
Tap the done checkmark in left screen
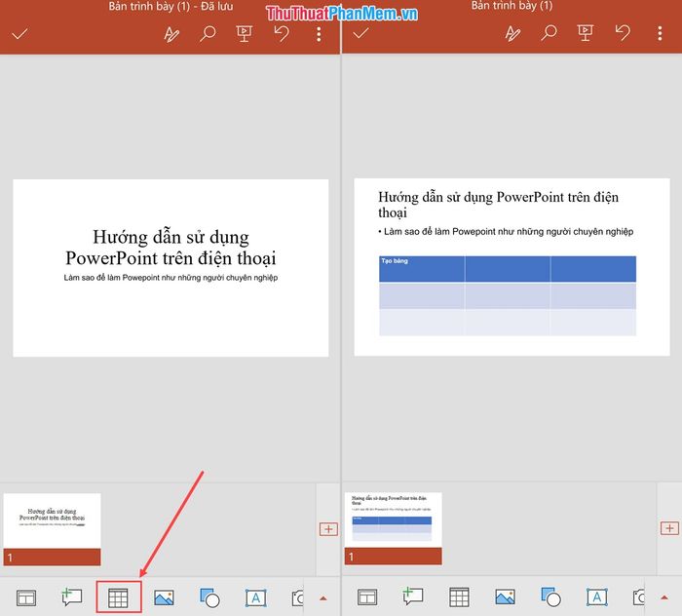pos(19,34)
